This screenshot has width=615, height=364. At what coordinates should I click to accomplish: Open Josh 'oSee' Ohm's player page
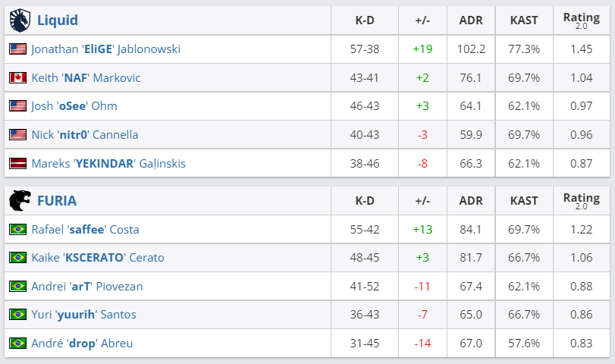[74, 106]
